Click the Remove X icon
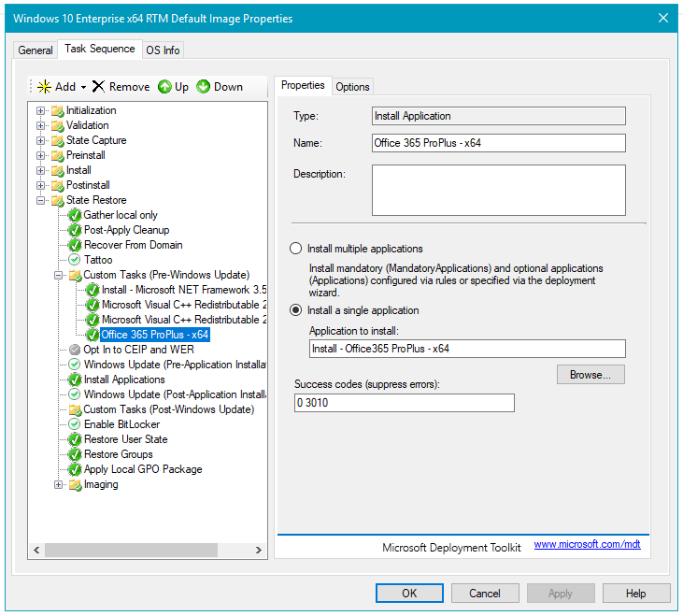 pyautogui.click(x=98, y=86)
